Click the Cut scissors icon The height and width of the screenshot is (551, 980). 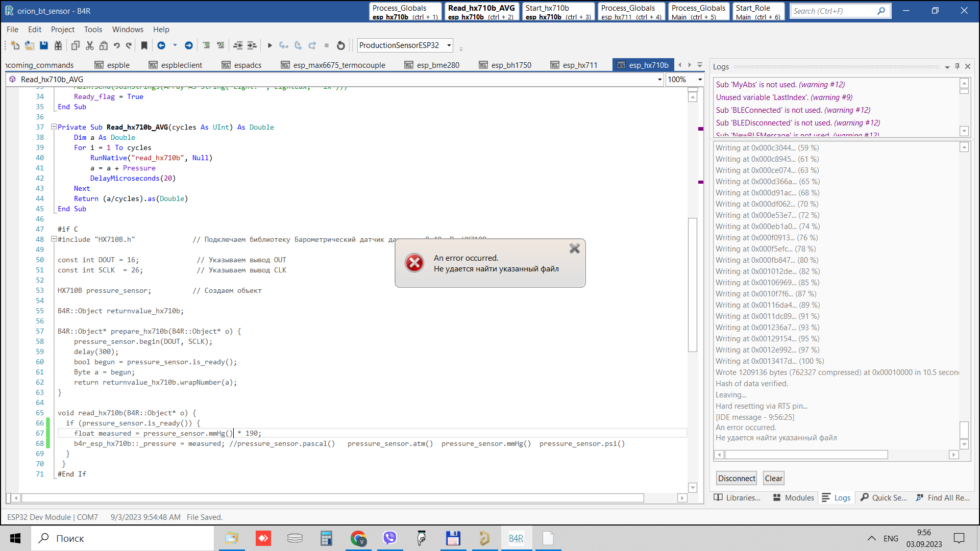point(90,45)
